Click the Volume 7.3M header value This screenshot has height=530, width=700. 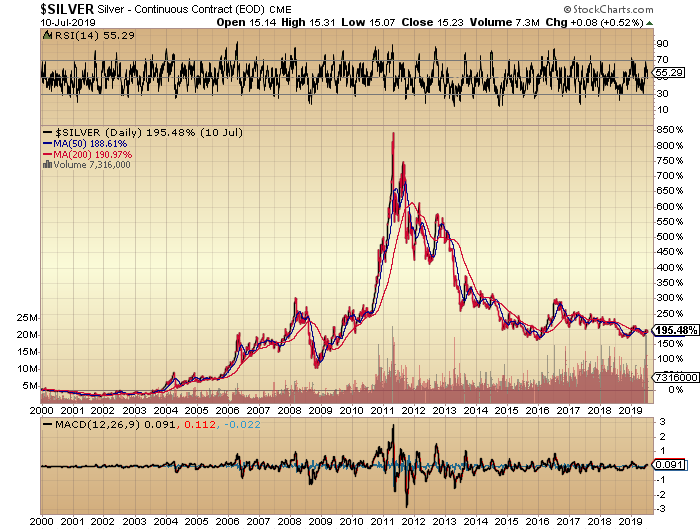pos(504,22)
